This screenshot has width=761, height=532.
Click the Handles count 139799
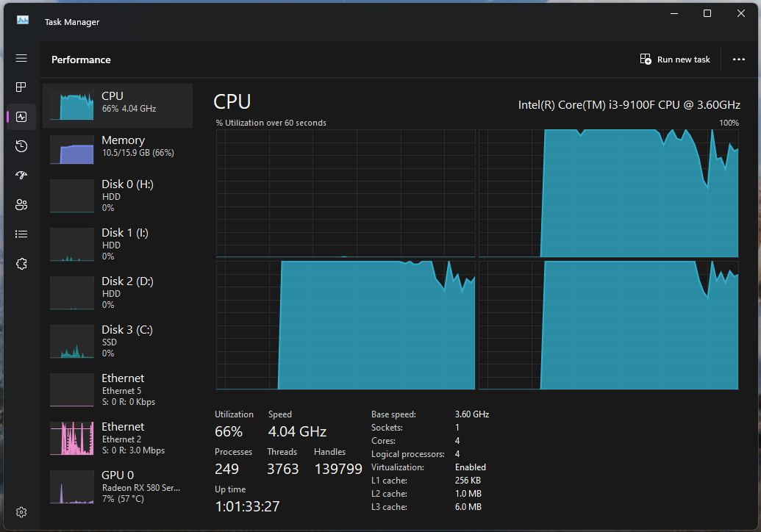338,469
